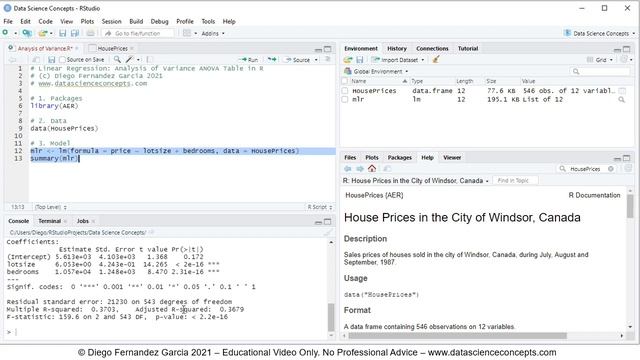Click the Run button in editor
This screenshot has width=640, height=360.
pyautogui.click(x=249, y=60)
